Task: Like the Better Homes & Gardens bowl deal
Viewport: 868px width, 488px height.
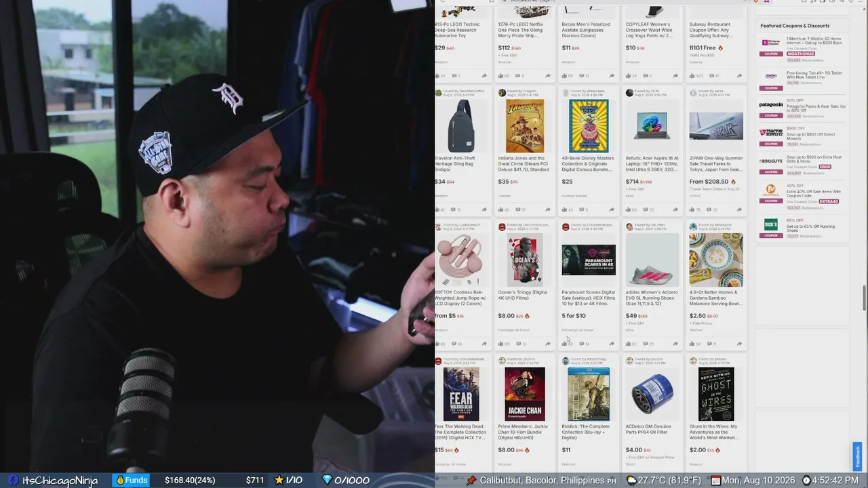Action: pos(692,344)
